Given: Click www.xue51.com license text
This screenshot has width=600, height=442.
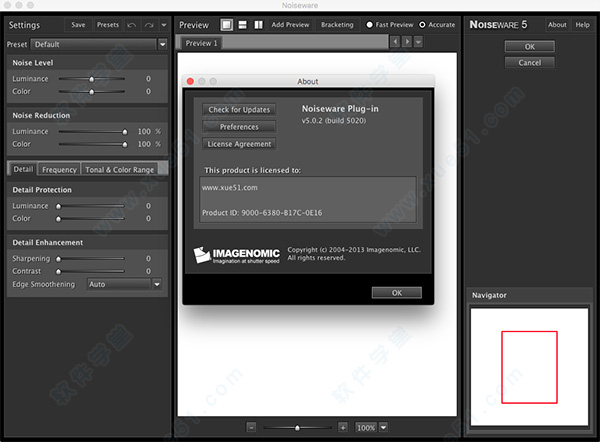Looking at the screenshot, I should click(x=230, y=188).
